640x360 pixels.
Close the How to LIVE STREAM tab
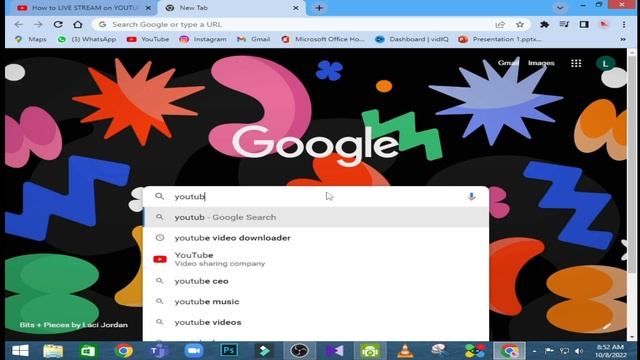pyautogui.click(x=149, y=8)
